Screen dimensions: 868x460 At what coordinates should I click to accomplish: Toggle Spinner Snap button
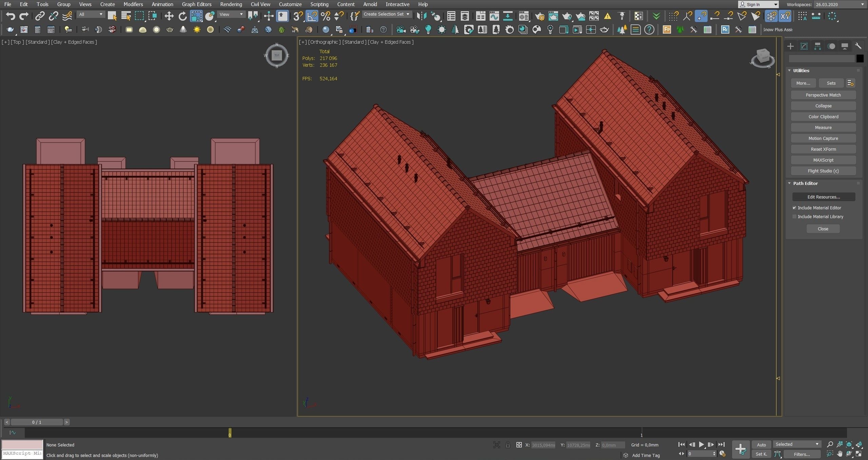click(x=339, y=16)
